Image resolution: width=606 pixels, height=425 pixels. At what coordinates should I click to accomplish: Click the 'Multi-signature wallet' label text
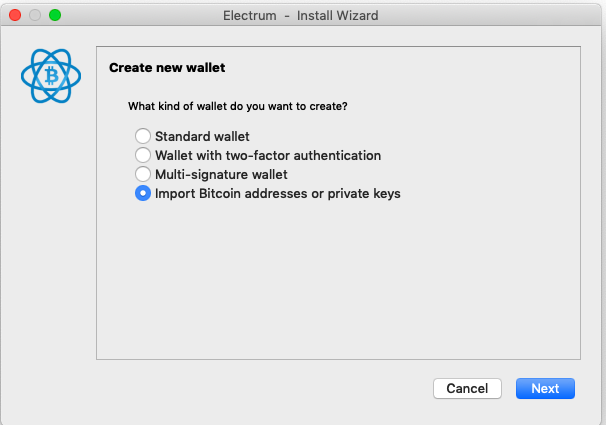click(221, 174)
